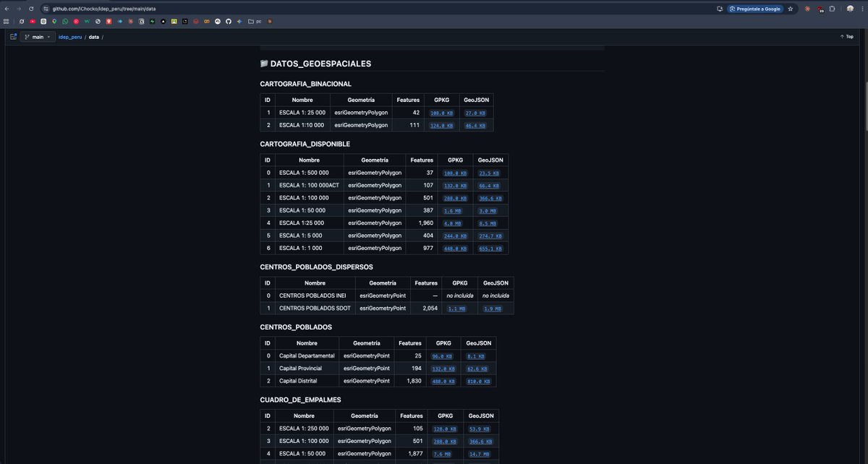Image resolution: width=868 pixels, height=464 pixels.
Task: Open the Chrome three-dot menu
Action: click(x=861, y=9)
